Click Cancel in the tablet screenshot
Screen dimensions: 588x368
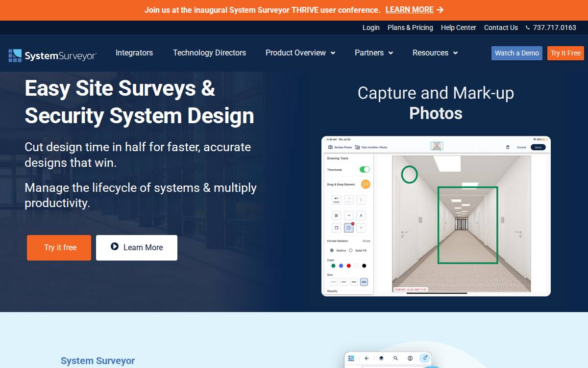(521, 147)
